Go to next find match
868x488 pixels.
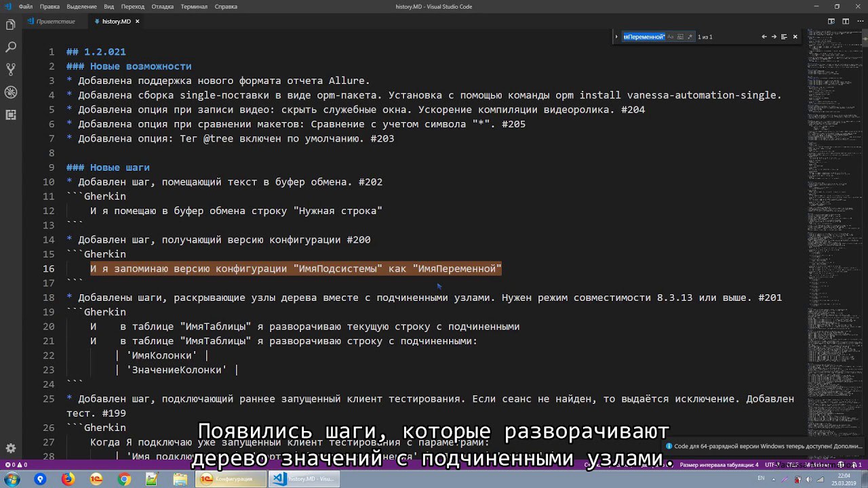pyautogui.click(x=774, y=37)
